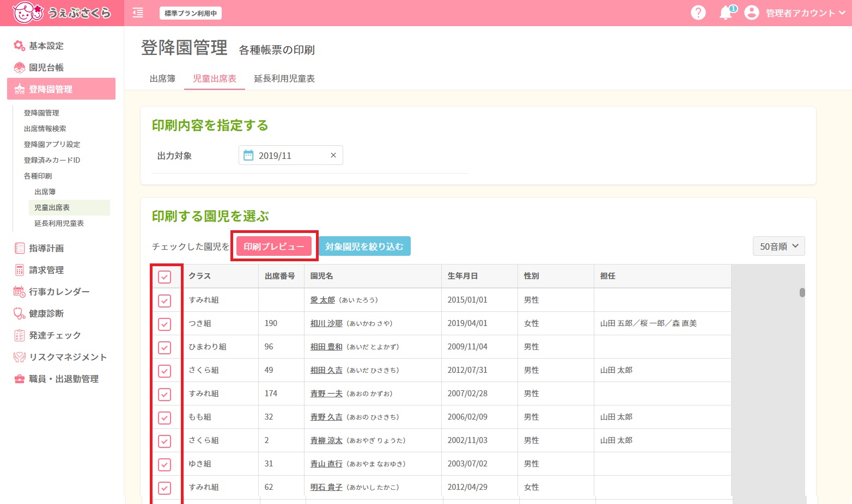Open the 相川 沙耶 child name link

point(326,323)
